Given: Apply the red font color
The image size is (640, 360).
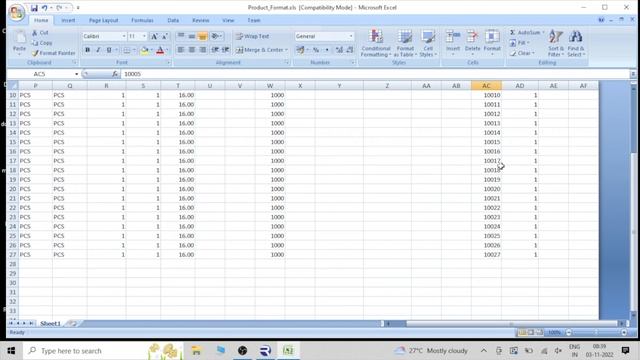Looking at the screenshot, I should point(160,50).
